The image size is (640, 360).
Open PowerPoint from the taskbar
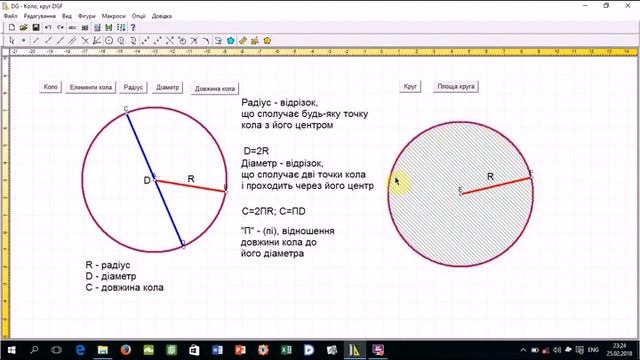(240, 350)
